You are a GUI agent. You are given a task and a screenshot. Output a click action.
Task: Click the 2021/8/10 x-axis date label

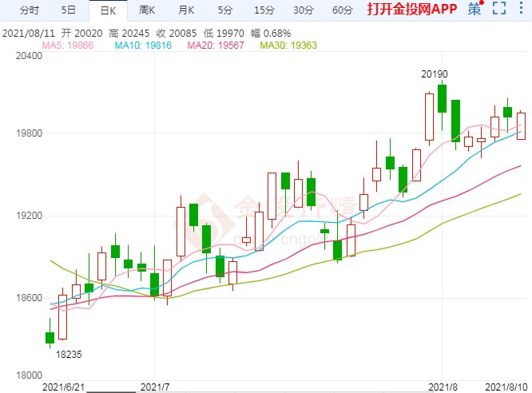tap(506, 387)
